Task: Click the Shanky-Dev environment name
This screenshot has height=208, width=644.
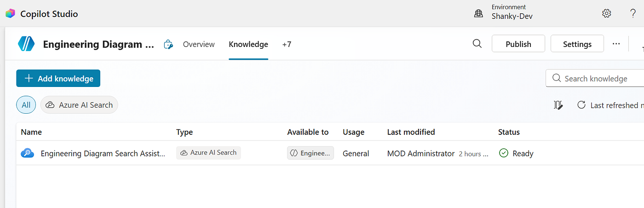Action: (x=512, y=16)
